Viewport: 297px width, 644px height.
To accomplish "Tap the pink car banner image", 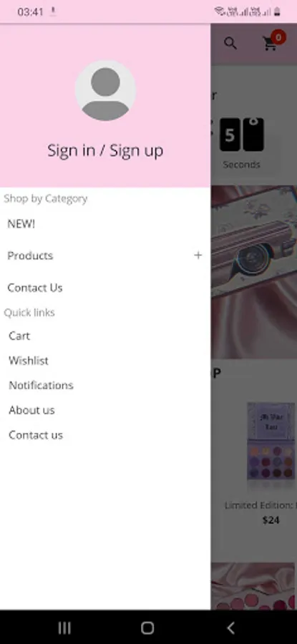I will coord(254,272).
